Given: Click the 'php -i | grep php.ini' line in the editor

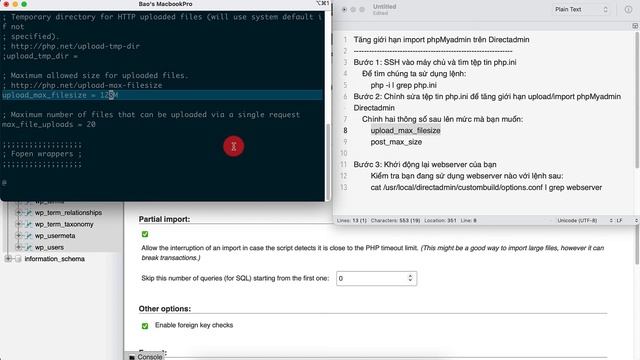Looking at the screenshot, I should (404, 85).
